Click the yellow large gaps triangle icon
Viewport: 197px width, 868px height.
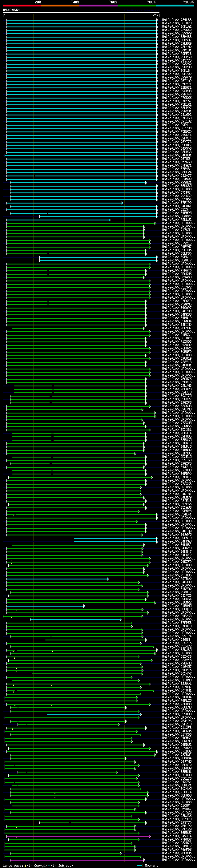(25, 865)
